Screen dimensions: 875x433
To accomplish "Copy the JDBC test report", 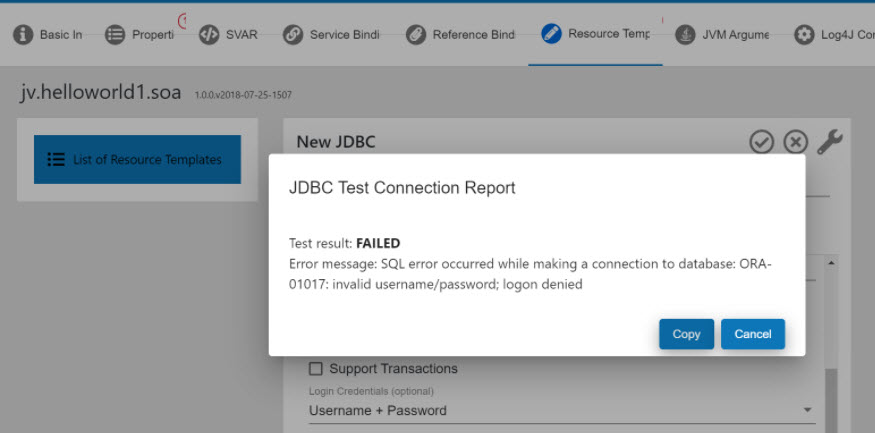I will click(x=686, y=334).
